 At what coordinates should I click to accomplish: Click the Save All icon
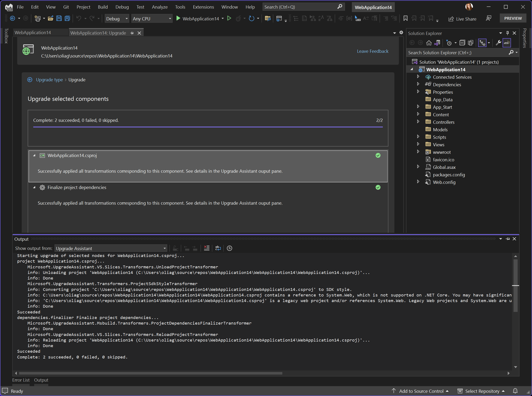coord(67,18)
